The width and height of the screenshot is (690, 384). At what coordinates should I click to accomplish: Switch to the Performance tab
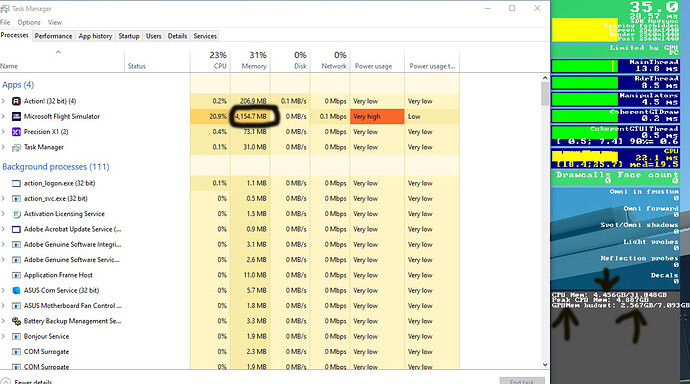tap(53, 36)
